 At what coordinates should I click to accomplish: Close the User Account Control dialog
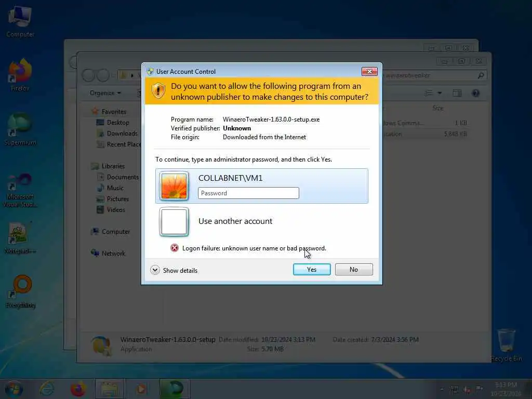pyautogui.click(x=369, y=71)
